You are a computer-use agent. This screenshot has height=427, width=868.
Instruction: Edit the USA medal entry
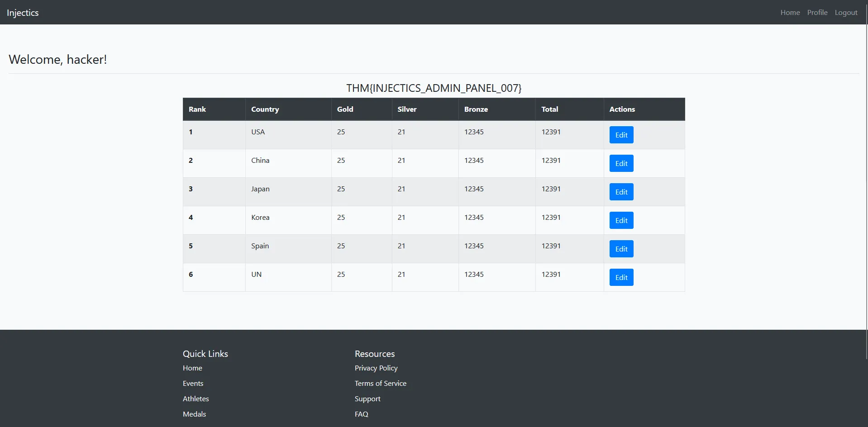pyautogui.click(x=621, y=134)
